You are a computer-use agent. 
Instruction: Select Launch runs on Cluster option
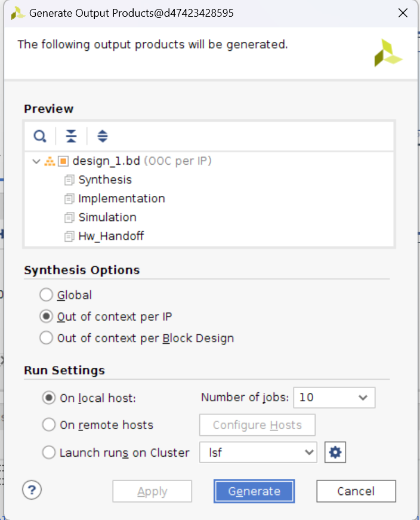click(x=49, y=453)
